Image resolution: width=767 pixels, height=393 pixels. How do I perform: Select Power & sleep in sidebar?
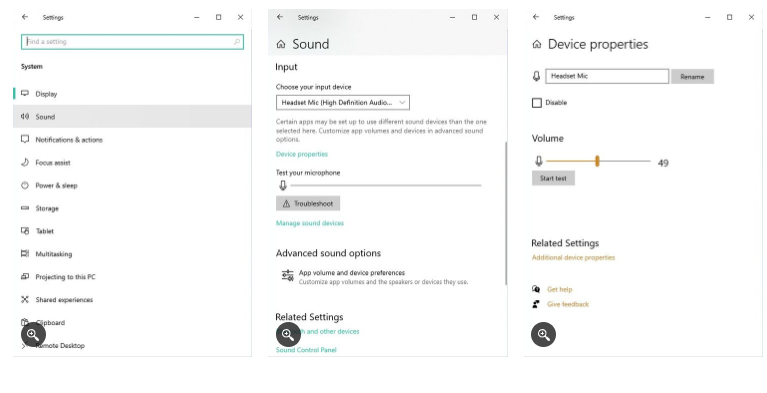pyautogui.click(x=132, y=185)
